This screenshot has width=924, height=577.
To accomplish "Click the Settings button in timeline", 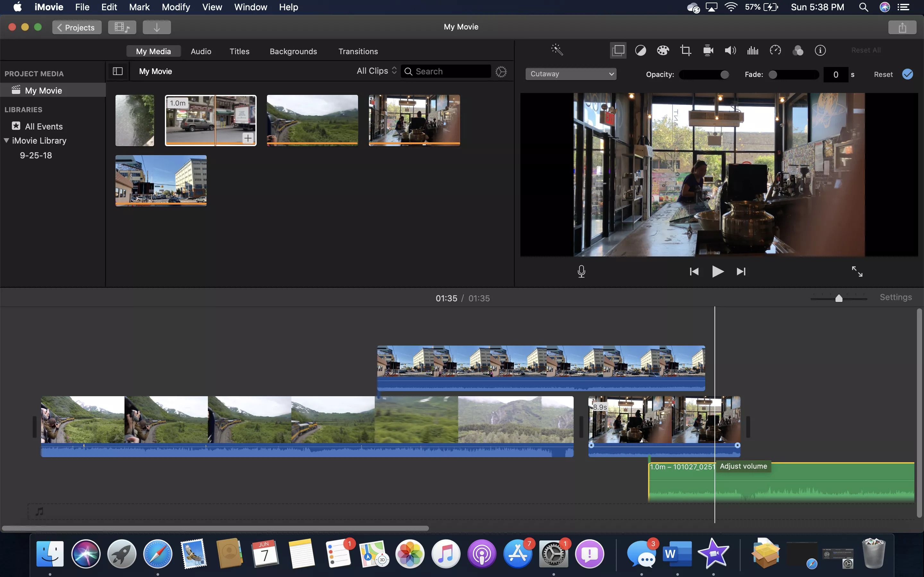I will tap(896, 298).
